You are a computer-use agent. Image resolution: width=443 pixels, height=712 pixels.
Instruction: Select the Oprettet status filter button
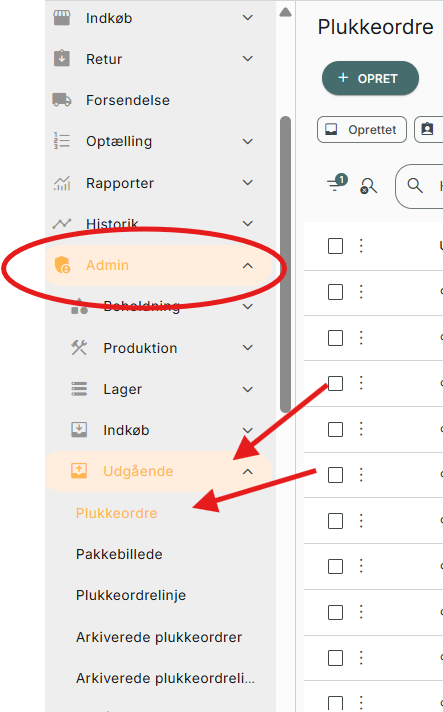point(362,130)
